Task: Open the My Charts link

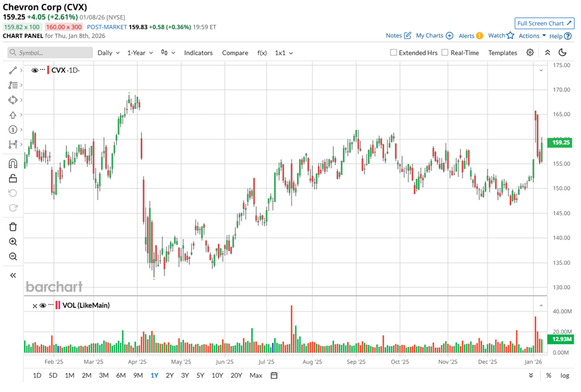Action: click(430, 35)
